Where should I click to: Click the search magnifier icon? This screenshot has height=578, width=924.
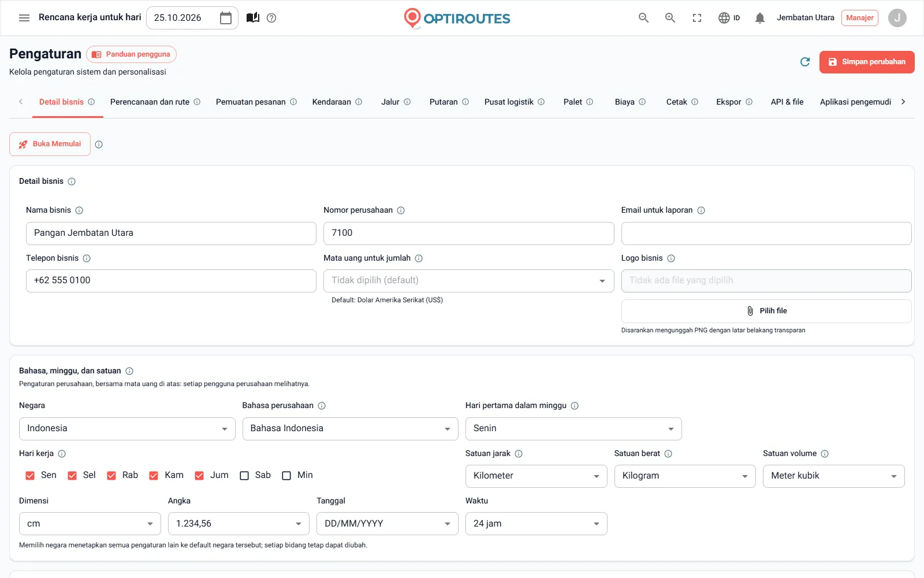coord(643,18)
